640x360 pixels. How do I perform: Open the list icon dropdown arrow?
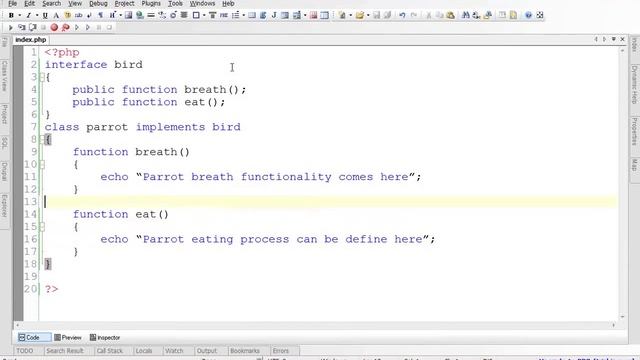point(244,16)
